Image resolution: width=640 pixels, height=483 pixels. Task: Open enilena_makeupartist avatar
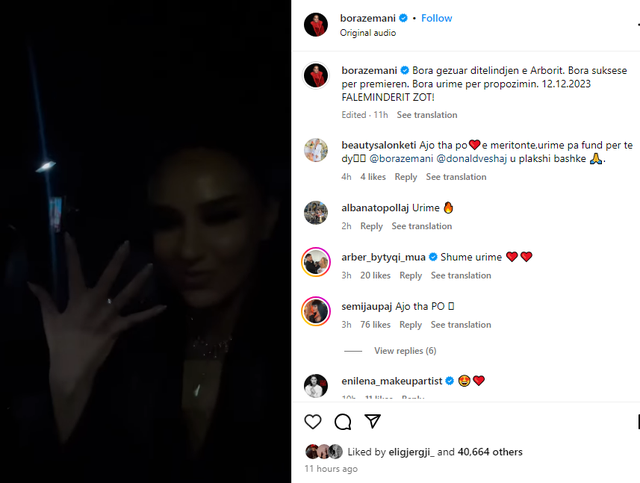[316, 385]
